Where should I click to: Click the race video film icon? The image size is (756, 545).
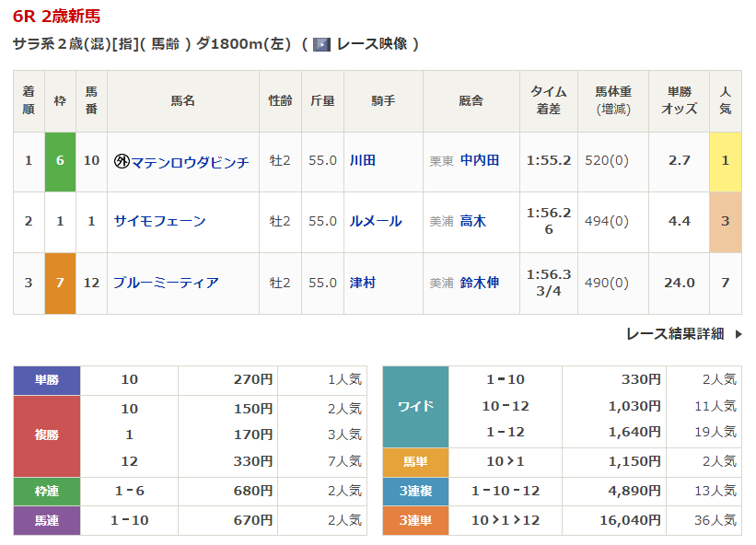321,44
